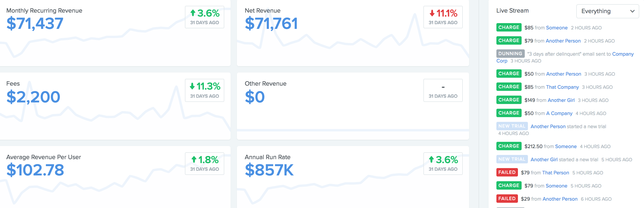644x208 pixels.
Task: Open the Other Revenue metric title
Action: tap(266, 84)
